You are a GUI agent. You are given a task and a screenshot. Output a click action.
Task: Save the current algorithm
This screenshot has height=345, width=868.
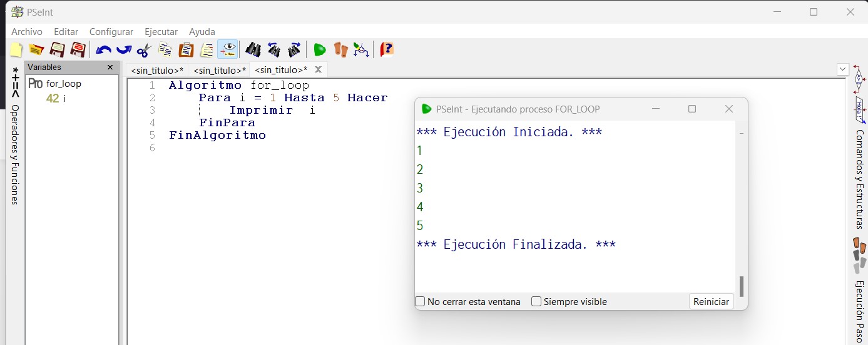click(58, 49)
